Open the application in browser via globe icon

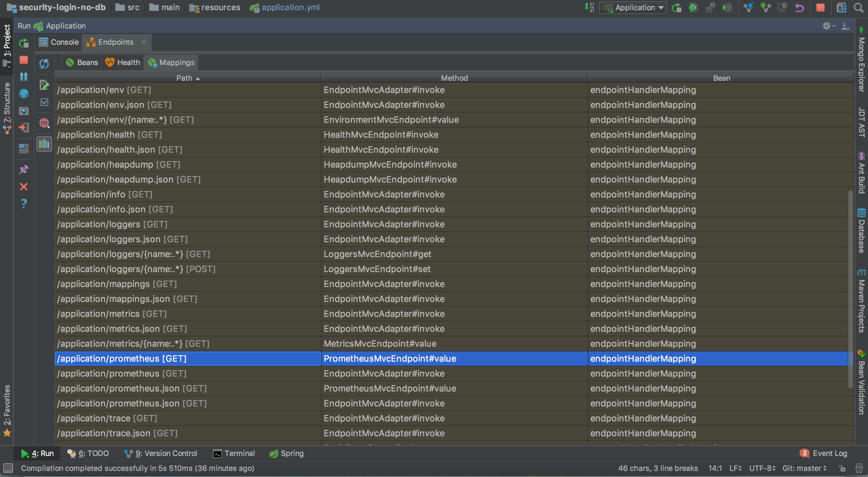click(24, 94)
